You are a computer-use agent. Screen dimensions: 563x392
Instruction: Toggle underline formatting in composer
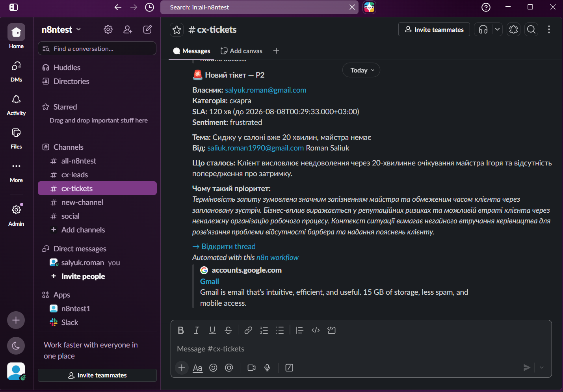[212, 330]
